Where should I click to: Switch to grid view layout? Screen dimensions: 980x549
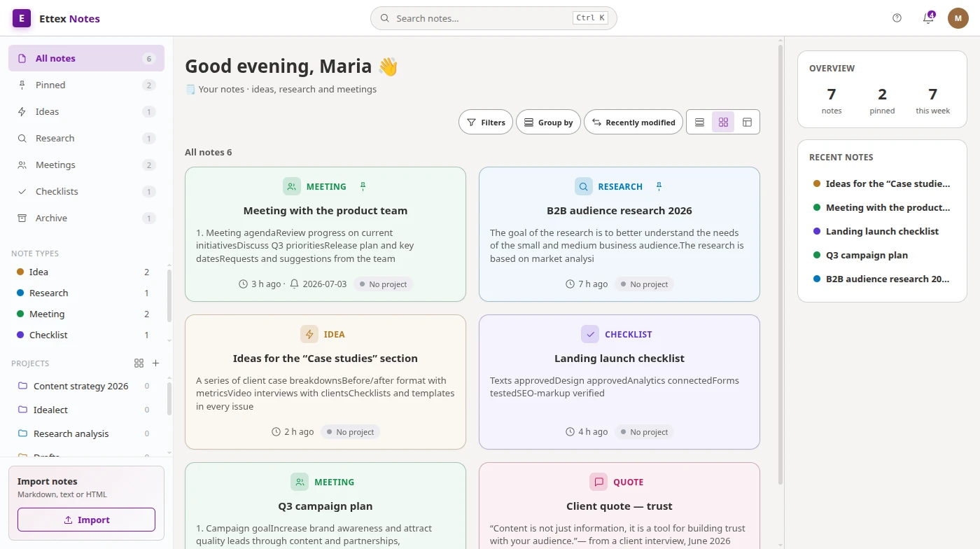(723, 122)
